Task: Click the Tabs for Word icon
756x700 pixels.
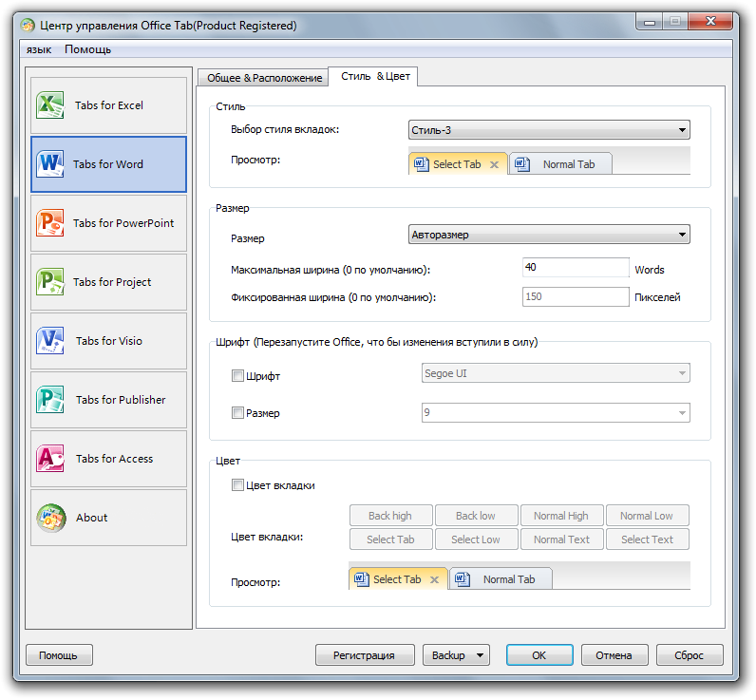Action: [50, 164]
